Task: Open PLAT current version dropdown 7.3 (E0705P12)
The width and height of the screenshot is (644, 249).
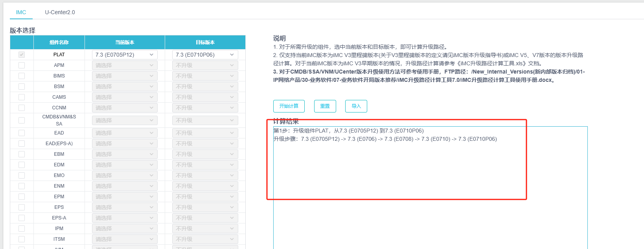Action: (x=125, y=55)
